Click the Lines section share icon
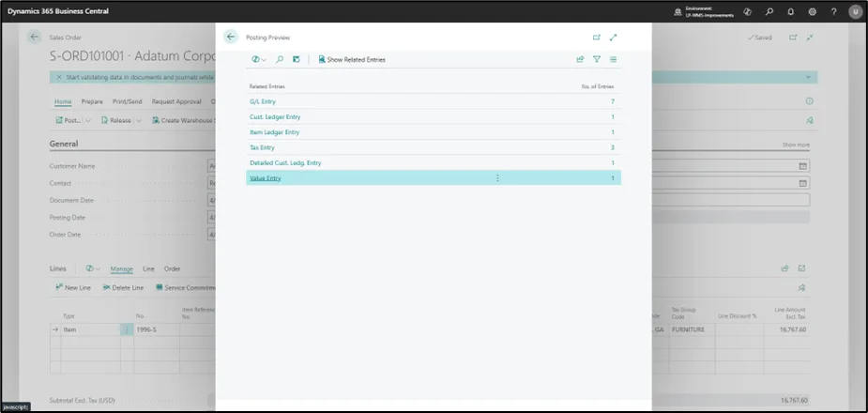This screenshot has height=413, width=868. point(785,268)
